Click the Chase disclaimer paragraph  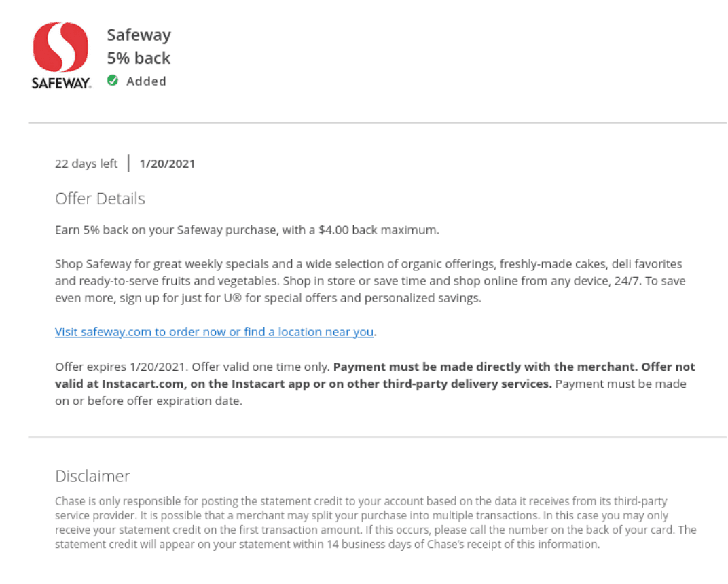pos(376,523)
